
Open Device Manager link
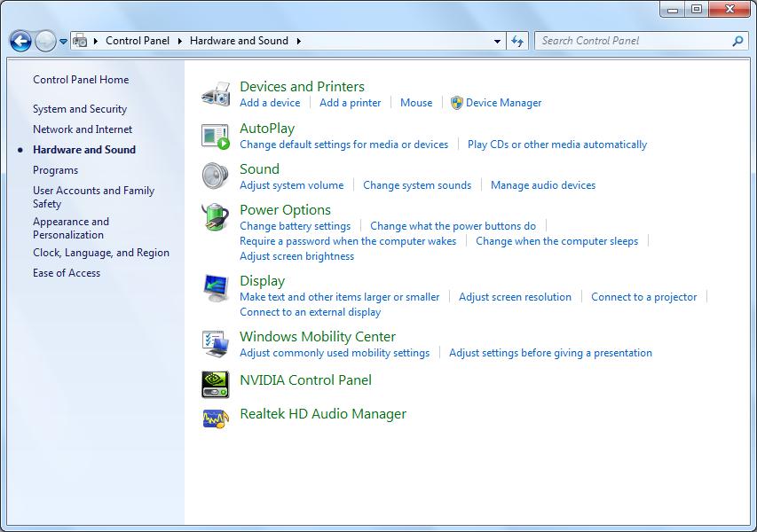pyautogui.click(x=503, y=103)
